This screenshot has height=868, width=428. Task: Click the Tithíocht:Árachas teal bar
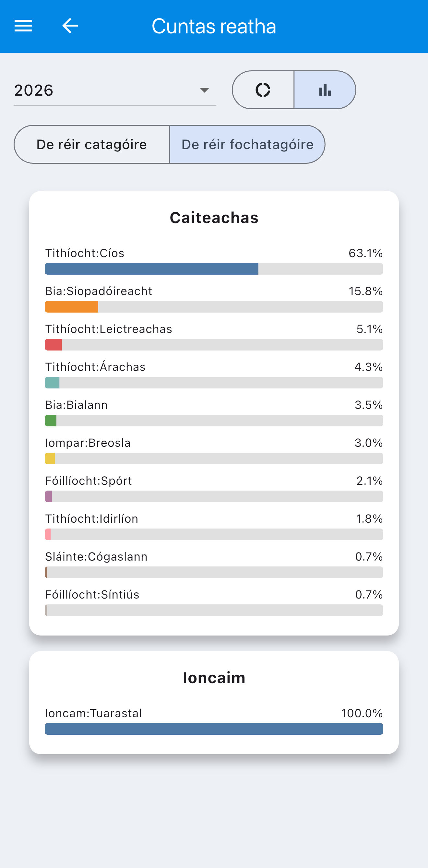click(52, 383)
